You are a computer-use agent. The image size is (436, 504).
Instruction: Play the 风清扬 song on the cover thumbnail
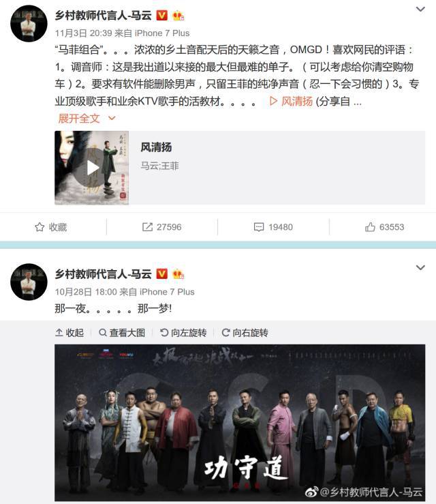pos(91,168)
